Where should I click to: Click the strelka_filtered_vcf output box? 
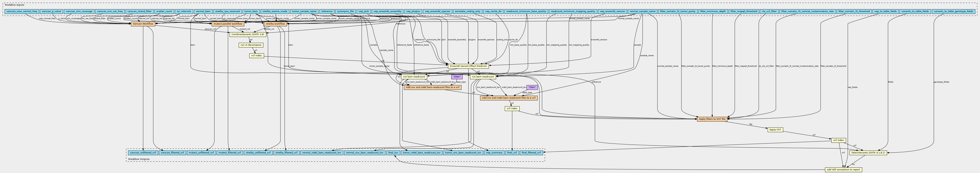coord(286,153)
